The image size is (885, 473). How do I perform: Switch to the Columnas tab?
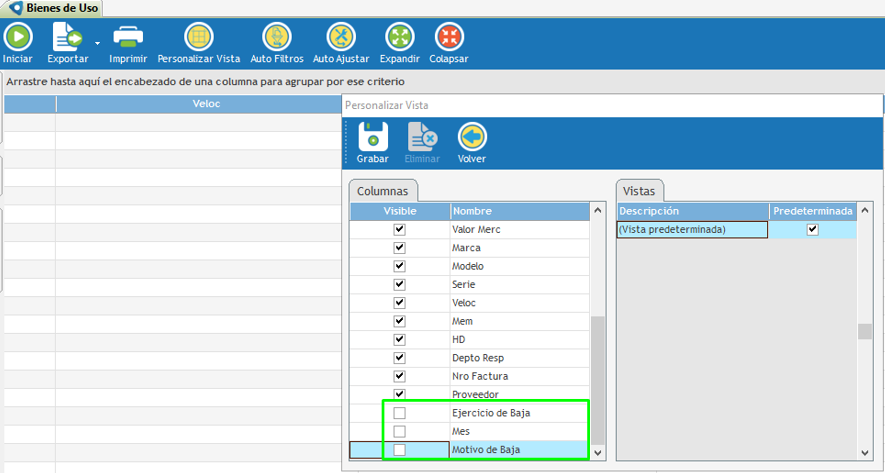pos(383,191)
